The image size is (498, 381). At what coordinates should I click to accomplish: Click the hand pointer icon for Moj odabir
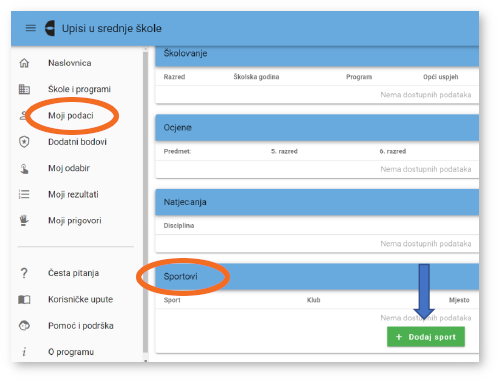24,168
